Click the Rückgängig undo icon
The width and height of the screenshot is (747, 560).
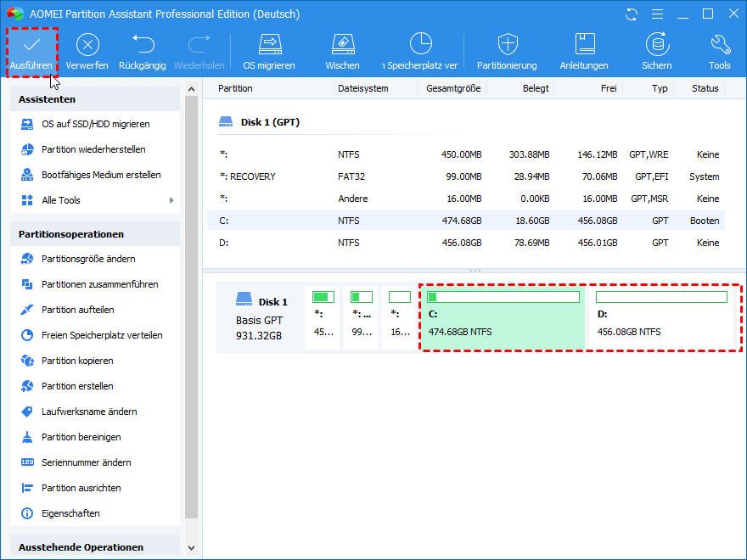(143, 45)
